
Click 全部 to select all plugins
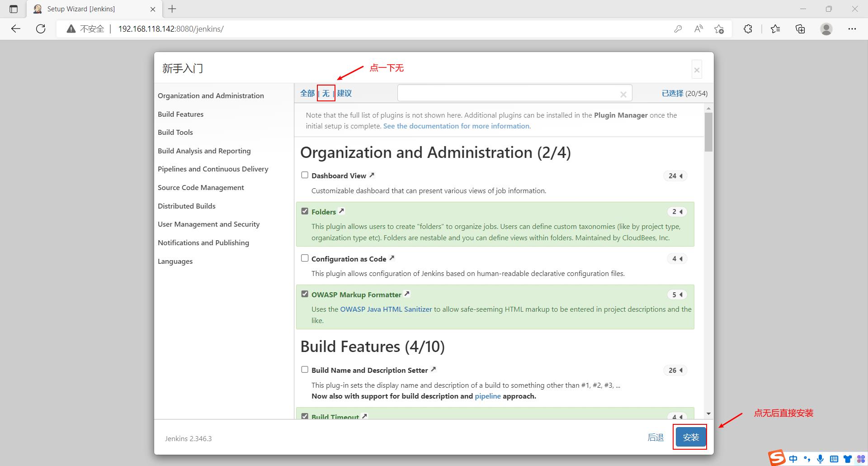tap(307, 93)
